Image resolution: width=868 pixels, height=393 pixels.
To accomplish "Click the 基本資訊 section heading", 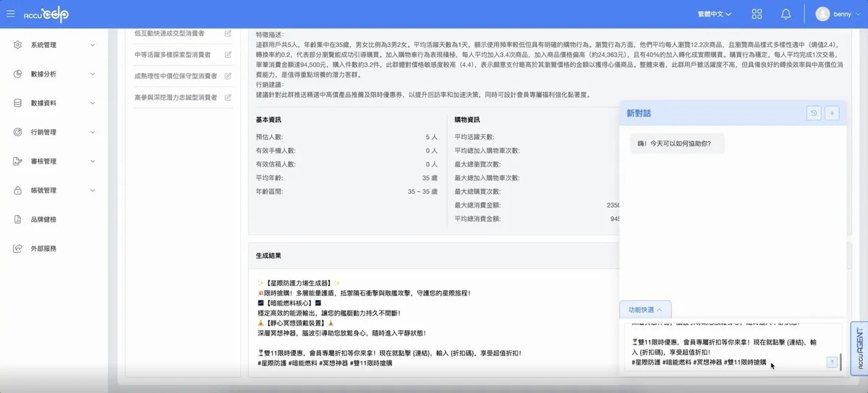I will (269, 119).
